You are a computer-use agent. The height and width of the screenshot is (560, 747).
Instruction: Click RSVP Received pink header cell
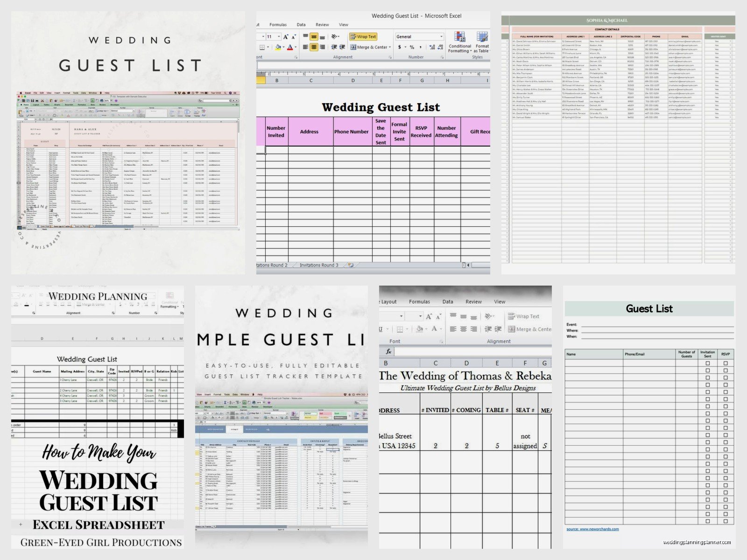[x=421, y=132]
